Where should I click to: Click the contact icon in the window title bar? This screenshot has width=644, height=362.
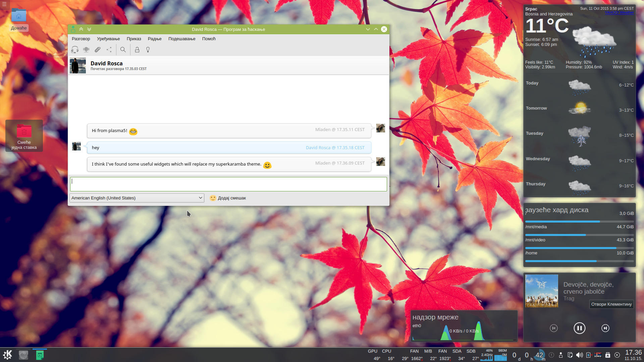click(73, 29)
